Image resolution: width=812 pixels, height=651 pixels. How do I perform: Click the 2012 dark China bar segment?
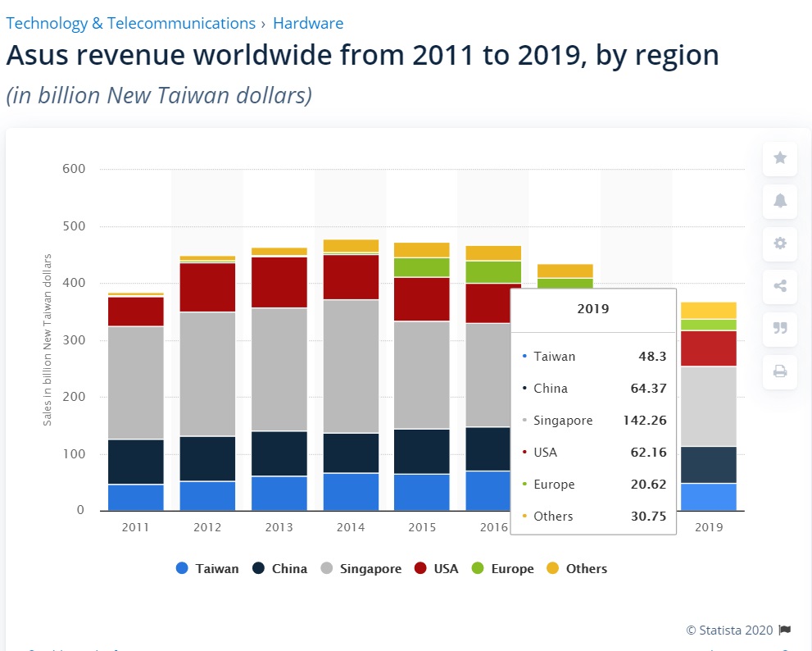point(207,458)
